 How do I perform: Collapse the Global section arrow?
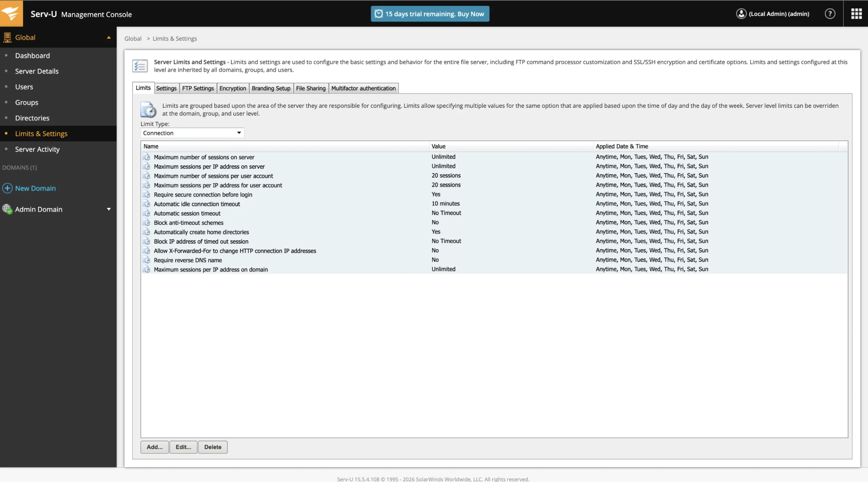tap(109, 37)
